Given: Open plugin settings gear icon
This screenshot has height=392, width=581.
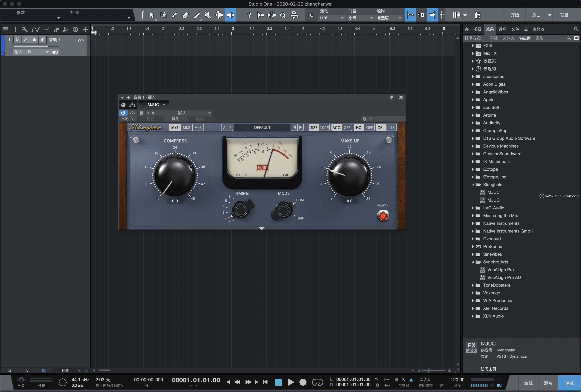Looking at the screenshot, I should [364, 119].
